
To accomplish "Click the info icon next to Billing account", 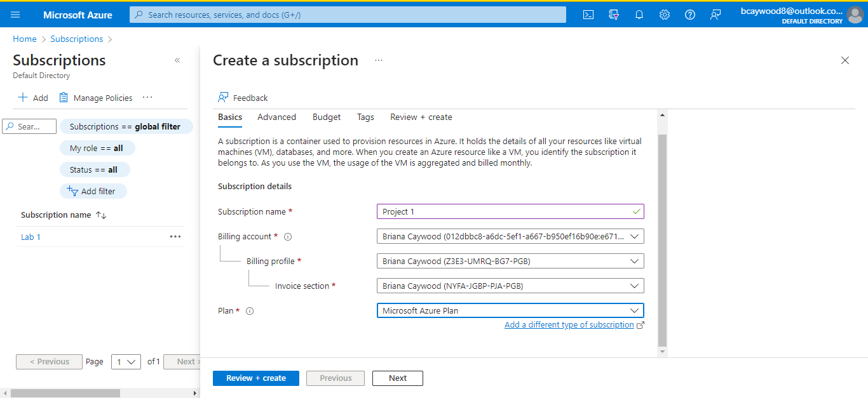I will (287, 236).
